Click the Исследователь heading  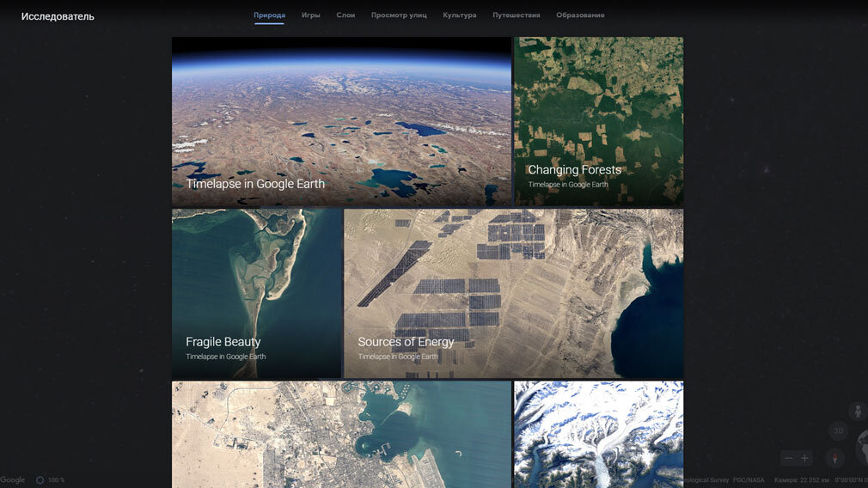[x=58, y=16]
